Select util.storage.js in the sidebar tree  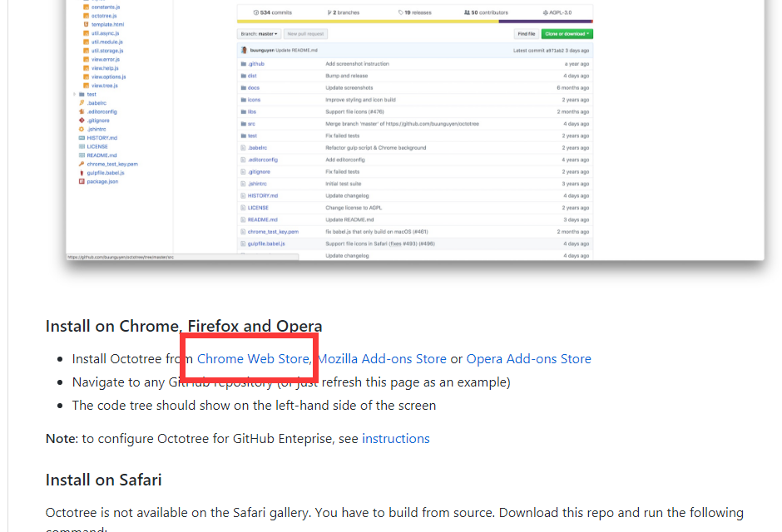coord(107,51)
